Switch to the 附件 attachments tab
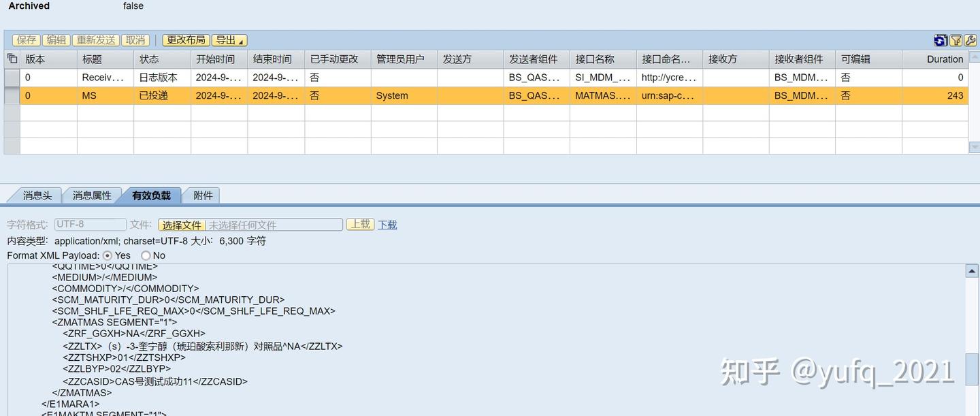The height and width of the screenshot is (416, 980). (x=202, y=195)
